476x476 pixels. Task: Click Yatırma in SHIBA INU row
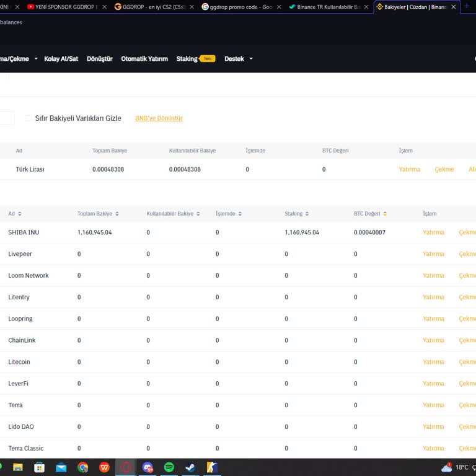[x=433, y=232]
